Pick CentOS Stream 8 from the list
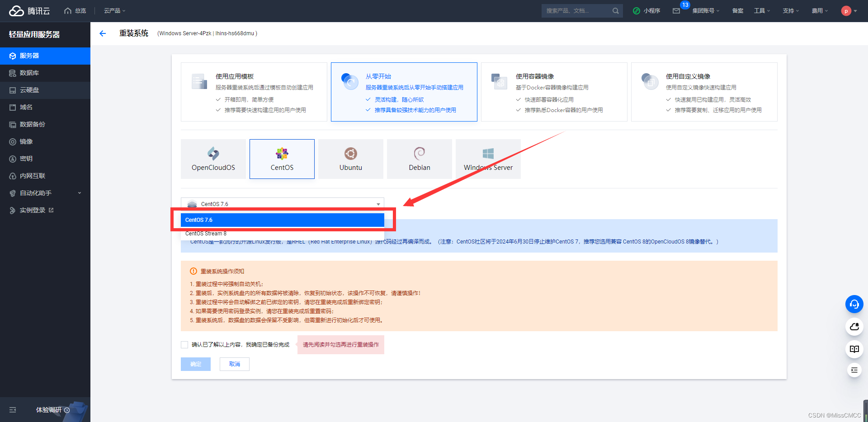 (x=283, y=234)
